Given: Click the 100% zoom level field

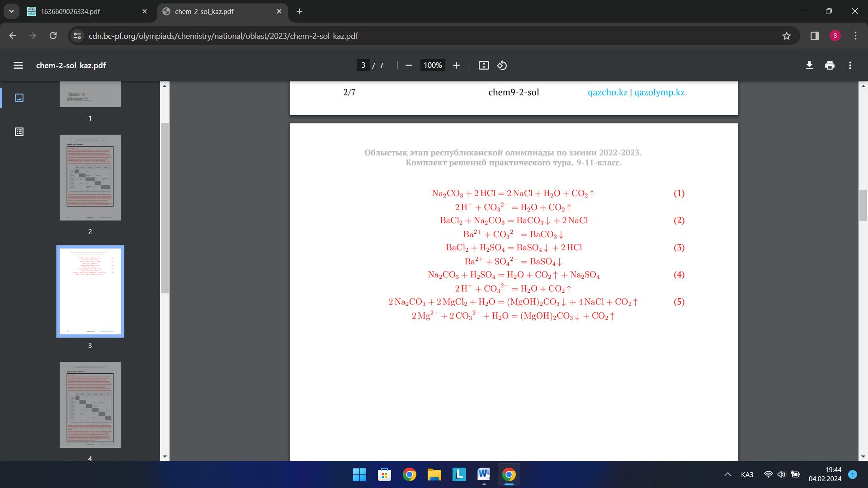Looking at the screenshot, I should [433, 66].
